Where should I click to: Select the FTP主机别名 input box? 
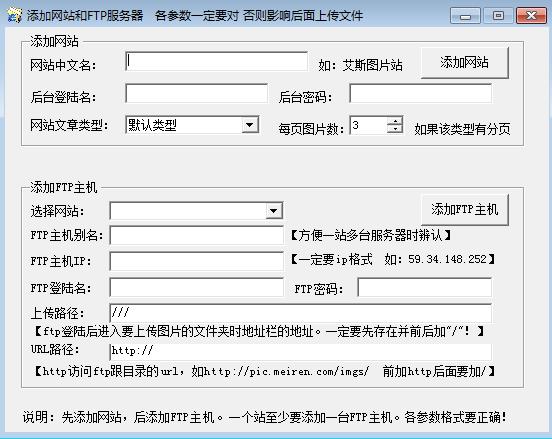tap(196, 235)
